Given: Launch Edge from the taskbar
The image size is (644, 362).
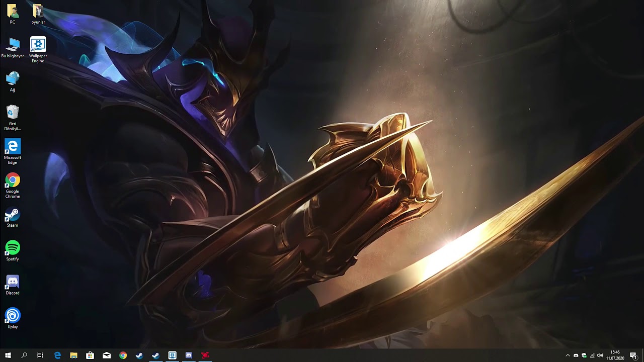Looking at the screenshot, I should point(57,355).
